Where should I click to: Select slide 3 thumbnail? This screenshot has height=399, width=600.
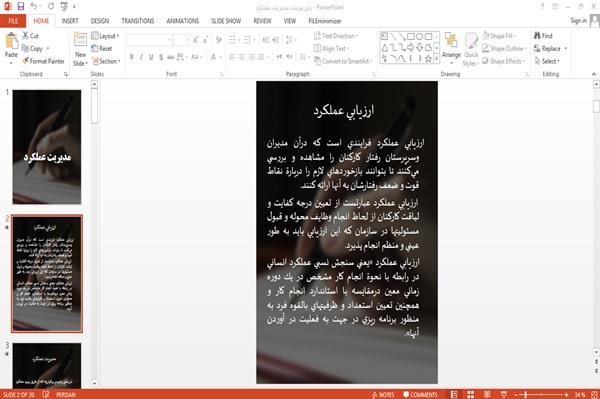point(47,365)
